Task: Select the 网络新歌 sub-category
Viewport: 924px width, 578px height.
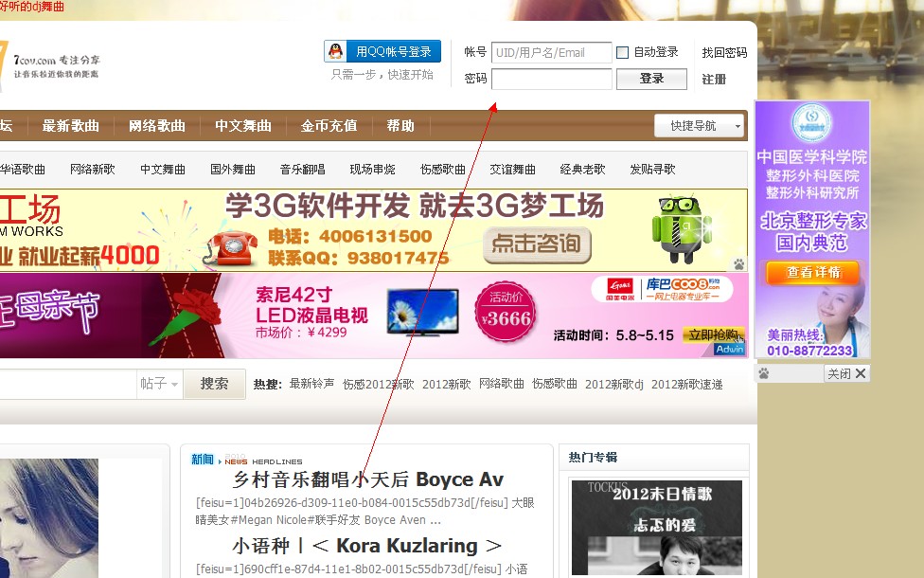Action: tap(93, 170)
